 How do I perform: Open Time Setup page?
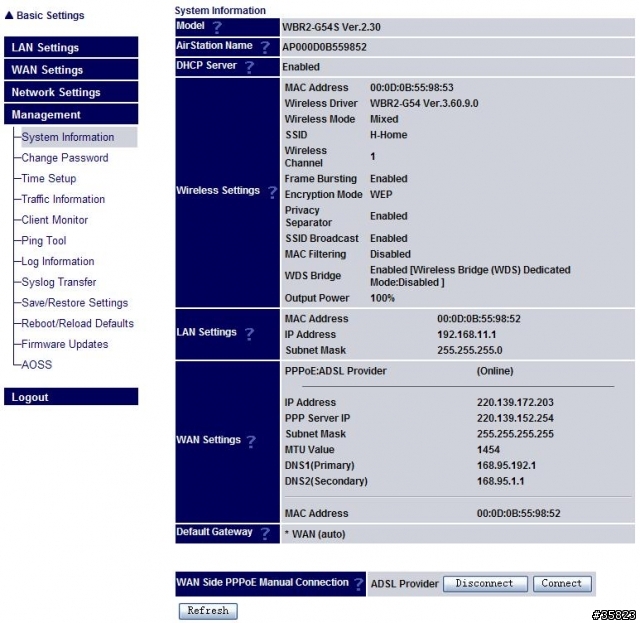point(49,179)
